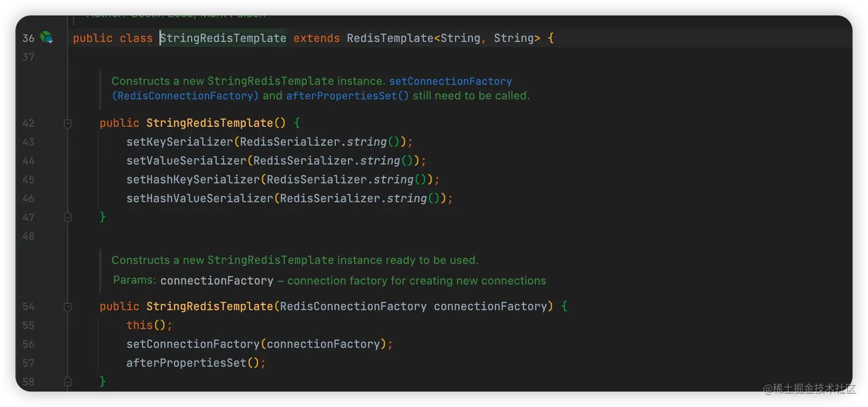Click line number 54 in the gutter
The image size is (868, 407).
pos(28,307)
